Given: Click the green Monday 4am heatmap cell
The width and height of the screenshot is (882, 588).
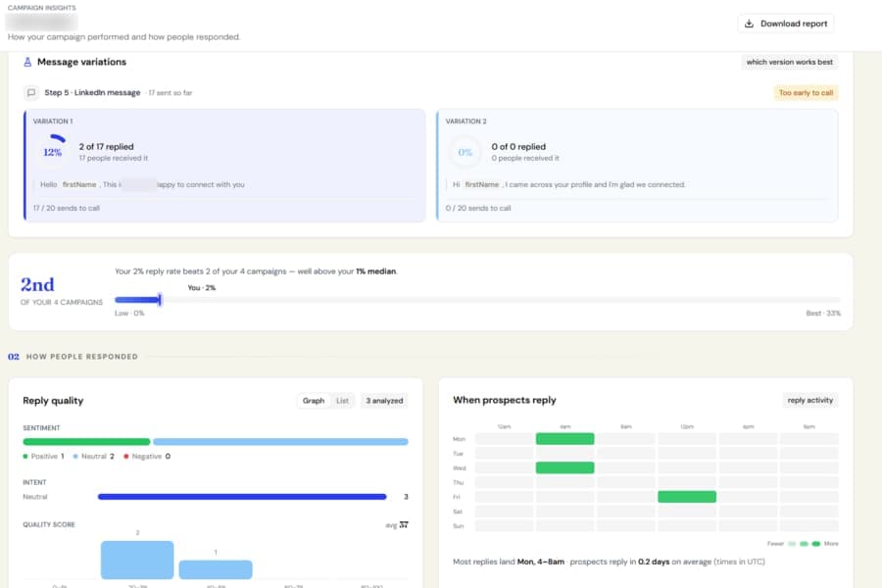Looking at the screenshot, I should 564,439.
